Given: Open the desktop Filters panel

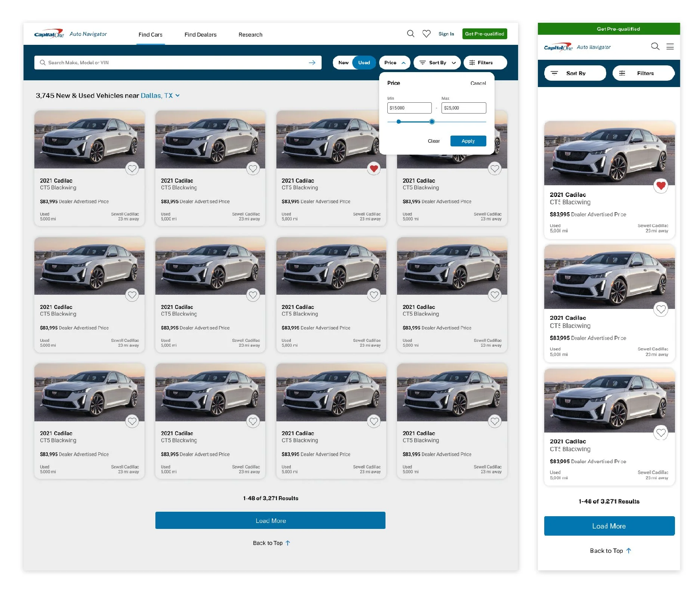Looking at the screenshot, I should [485, 63].
